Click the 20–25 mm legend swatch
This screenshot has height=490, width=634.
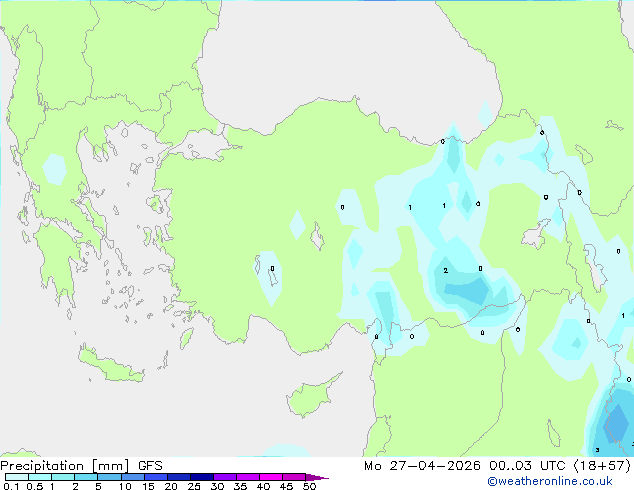[x=179, y=477]
